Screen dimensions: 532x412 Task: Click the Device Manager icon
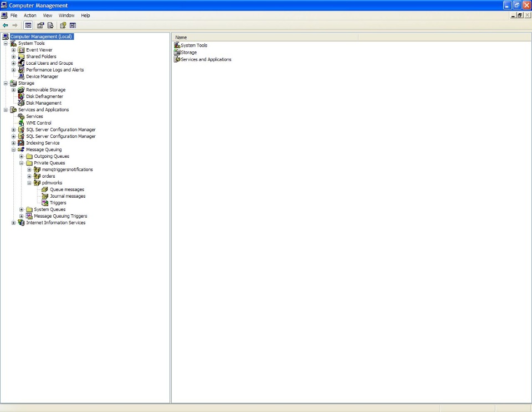(x=22, y=76)
